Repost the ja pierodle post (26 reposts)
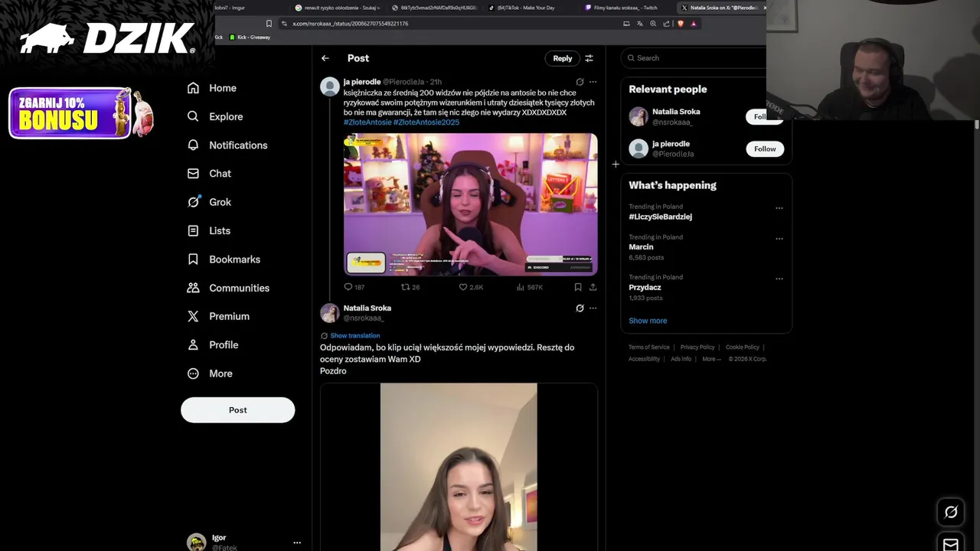The width and height of the screenshot is (980, 551). [x=410, y=287]
